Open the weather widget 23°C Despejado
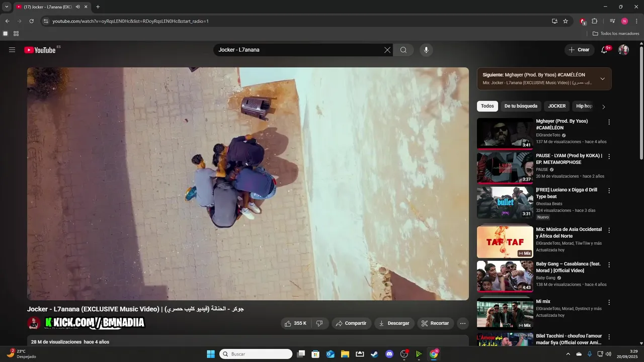Screen dimensions: 644x362 (22, 354)
